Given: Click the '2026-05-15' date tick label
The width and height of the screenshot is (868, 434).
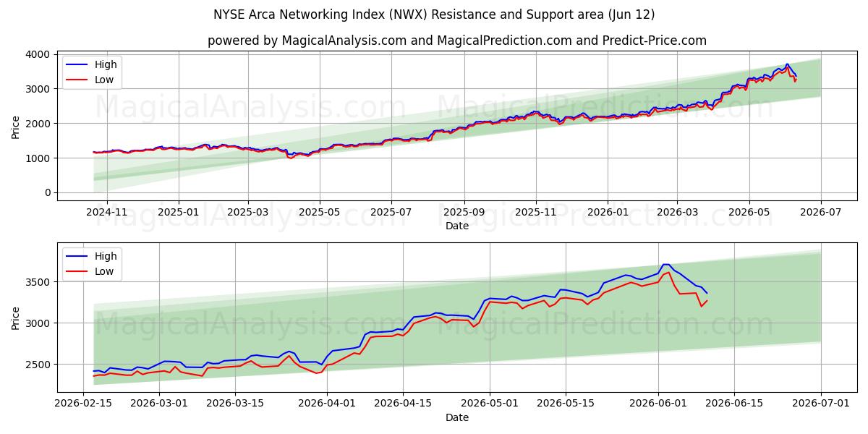Looking at the screenshot, I should pyautogui.click(x=564, y=404).
